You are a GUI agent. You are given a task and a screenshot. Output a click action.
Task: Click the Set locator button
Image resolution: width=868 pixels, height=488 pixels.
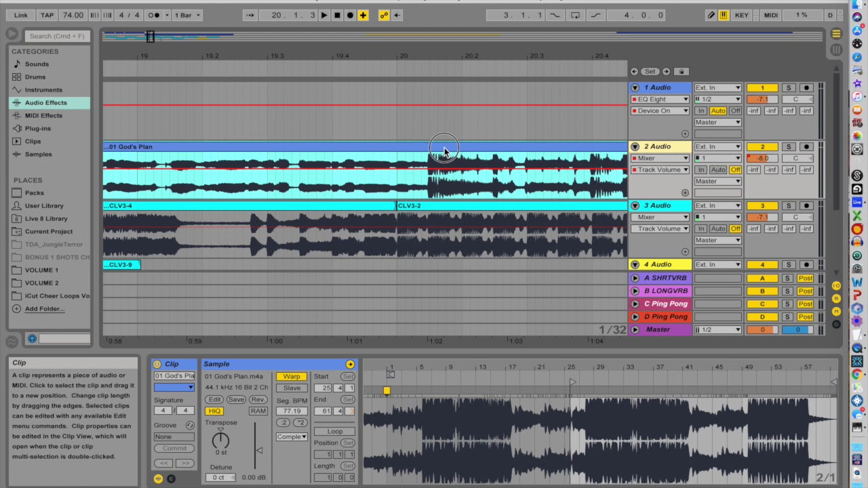click(650, 71)
